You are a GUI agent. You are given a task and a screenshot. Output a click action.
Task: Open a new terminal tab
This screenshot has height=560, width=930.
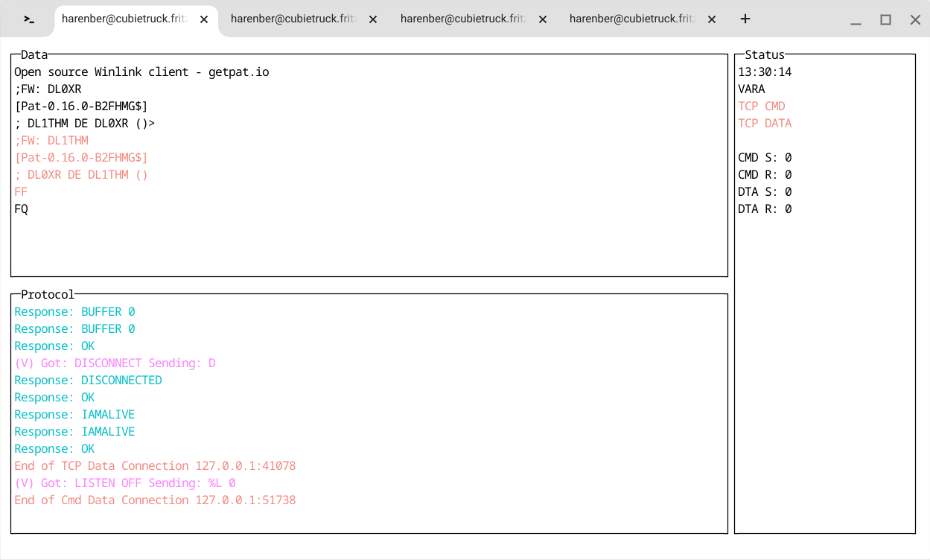click(745, 19)
